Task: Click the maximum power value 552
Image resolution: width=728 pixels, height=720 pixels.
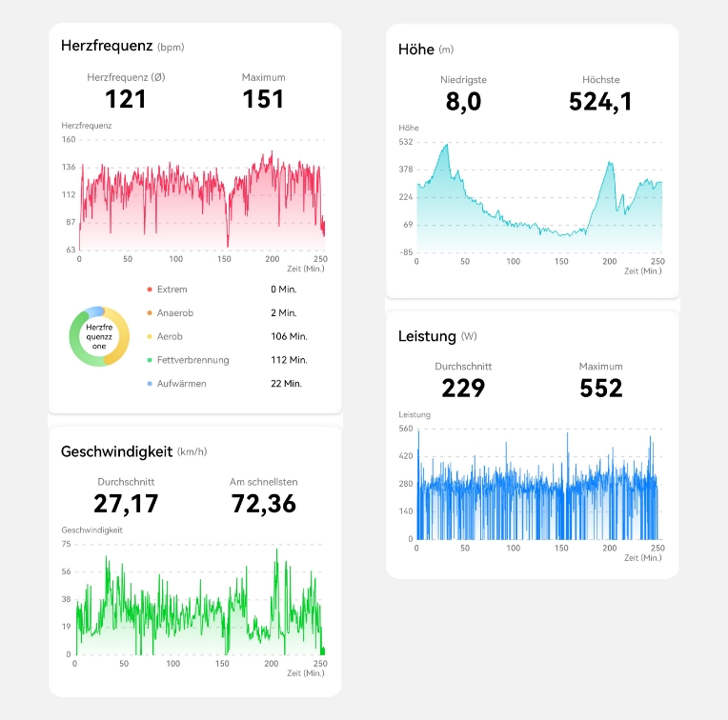Action: [600, 388]
